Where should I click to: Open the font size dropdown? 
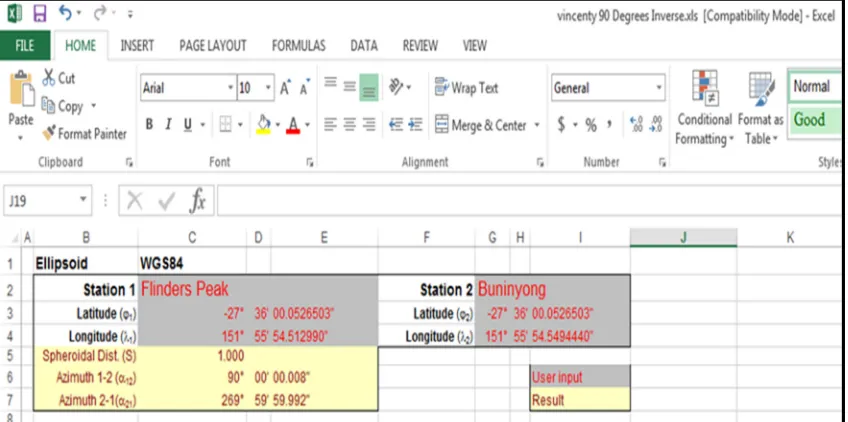(268, 88)
